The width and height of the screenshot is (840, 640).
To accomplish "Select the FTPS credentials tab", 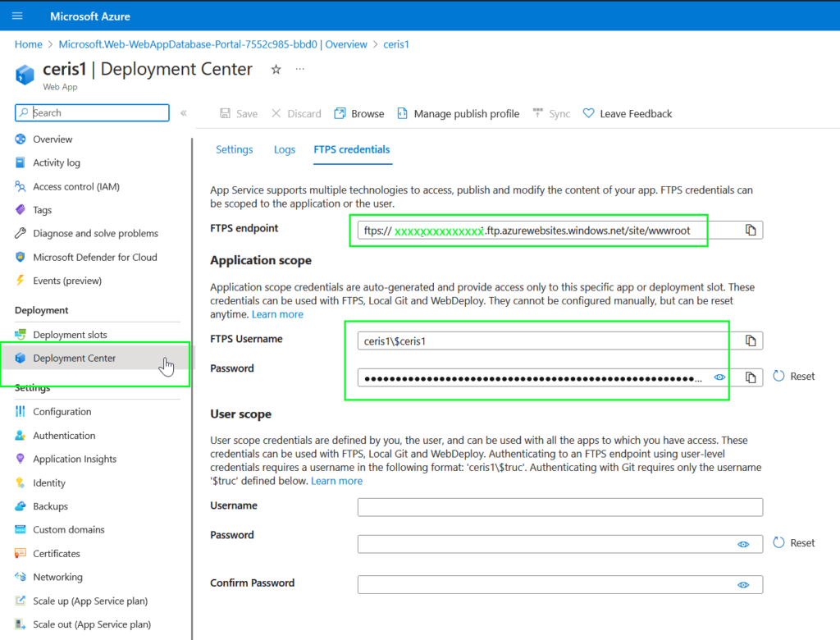I will (x=352, y=149).
